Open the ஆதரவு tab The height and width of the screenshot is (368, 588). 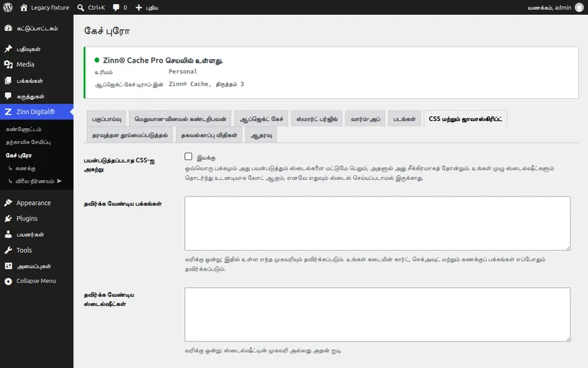262,135
